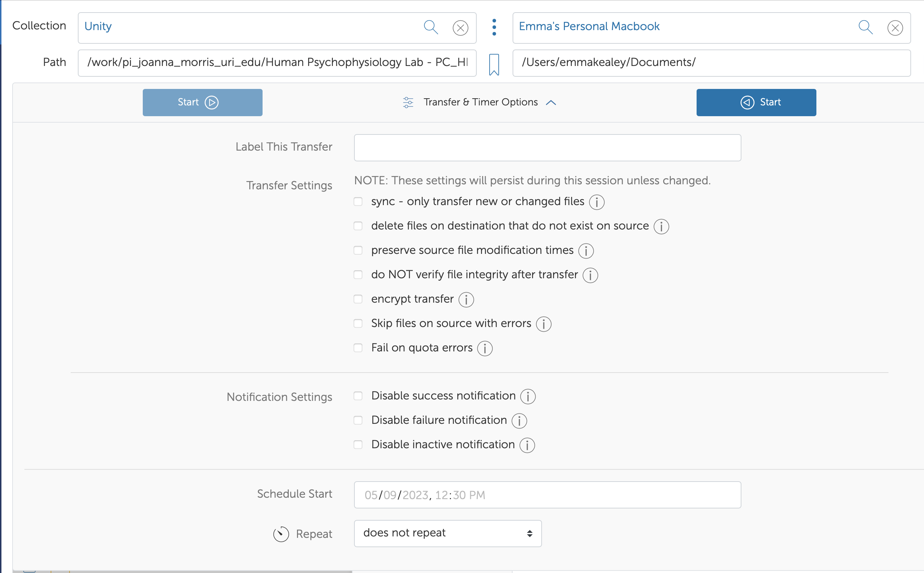924x573 pixels.
Task: Enable the encrypt transfer checkbox
Action: (x=358, y=299)
